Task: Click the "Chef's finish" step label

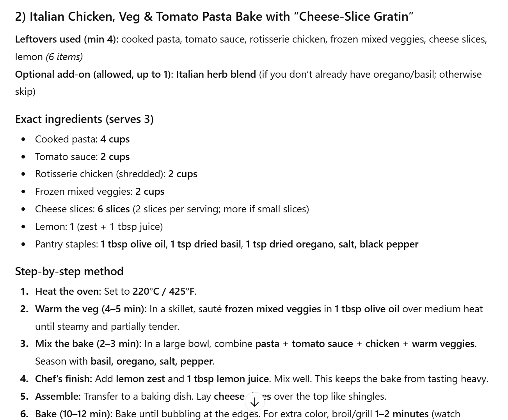Action: click(x=62, y=379)
